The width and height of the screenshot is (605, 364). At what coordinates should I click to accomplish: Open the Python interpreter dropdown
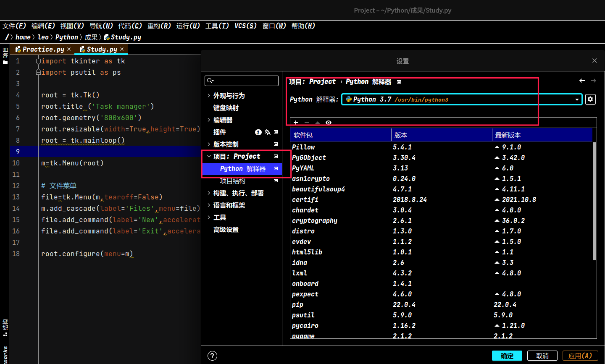point(577,100)
